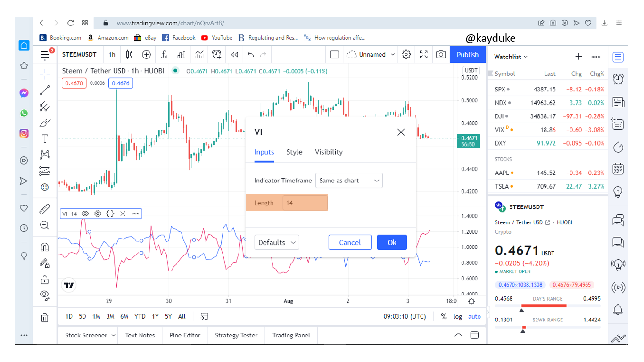The image size is (644, 362).
Task: Enter fullscreen chart mode
Action: 423,55
